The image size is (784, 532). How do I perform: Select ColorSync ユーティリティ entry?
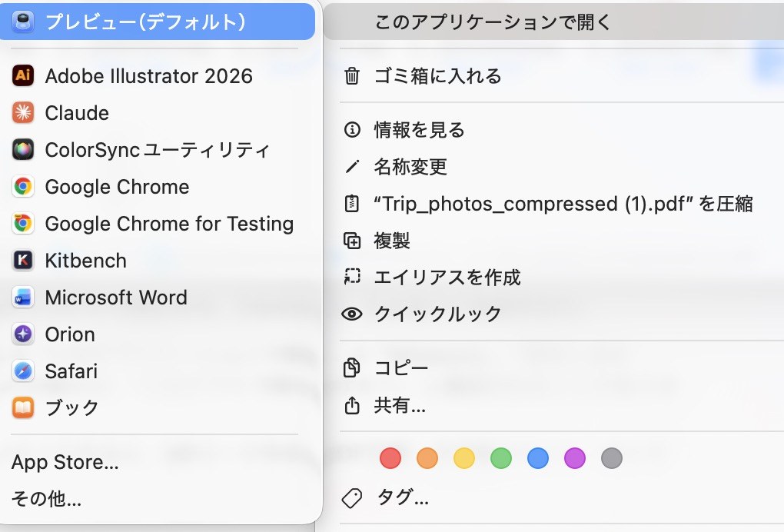tap(158, 149)
